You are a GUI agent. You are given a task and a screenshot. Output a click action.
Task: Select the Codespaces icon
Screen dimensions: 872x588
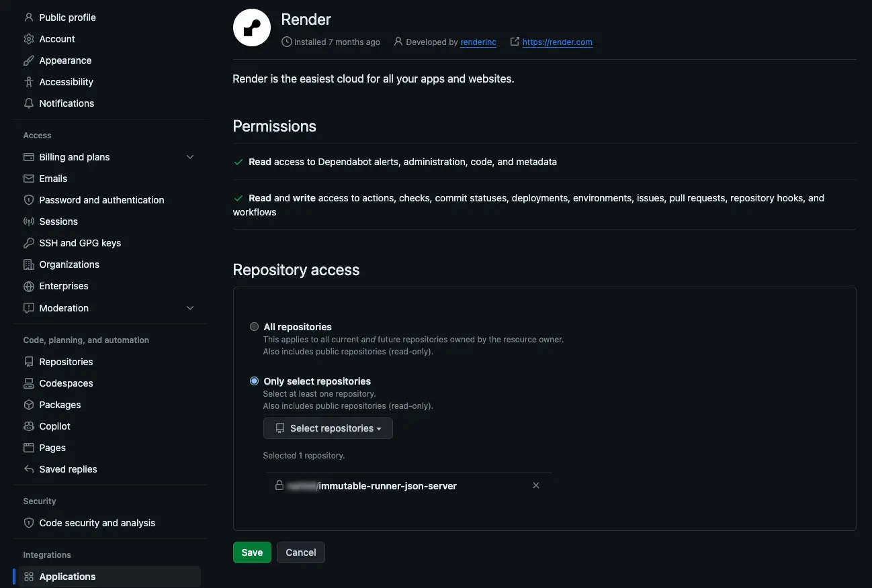point(28,383)
